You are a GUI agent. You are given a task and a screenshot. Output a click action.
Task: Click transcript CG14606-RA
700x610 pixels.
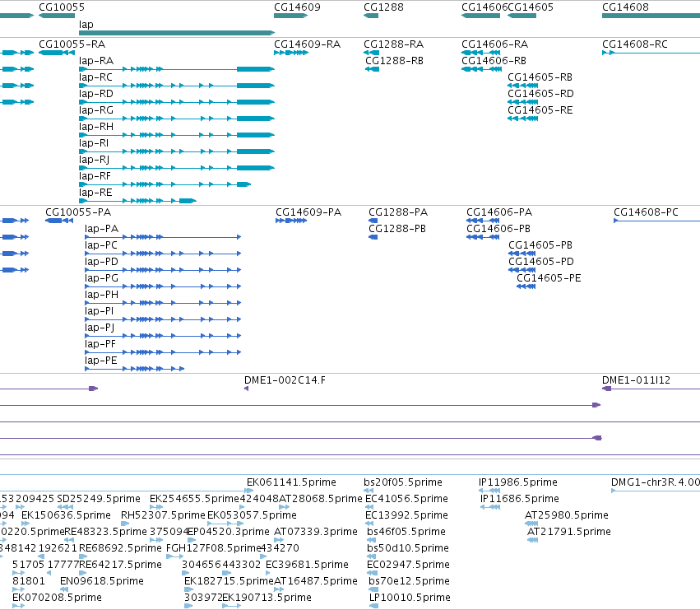tap(481, 53)
